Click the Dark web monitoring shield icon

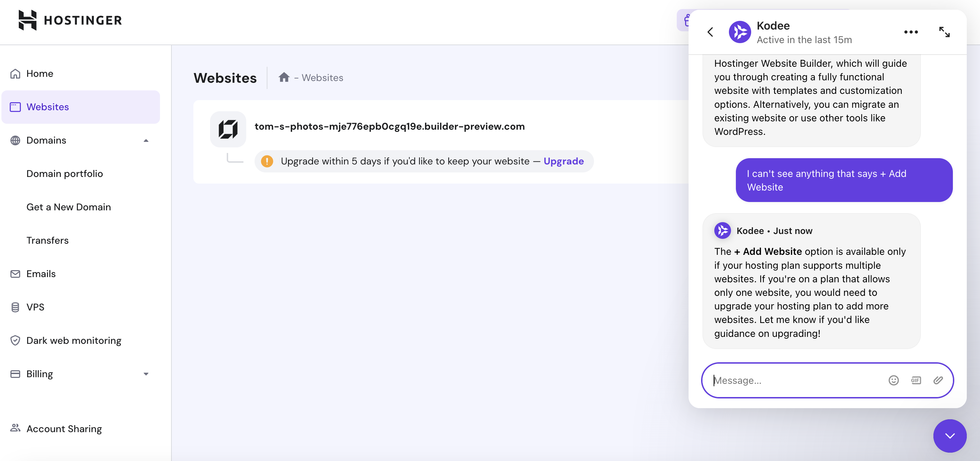click(x=15, y=340)
